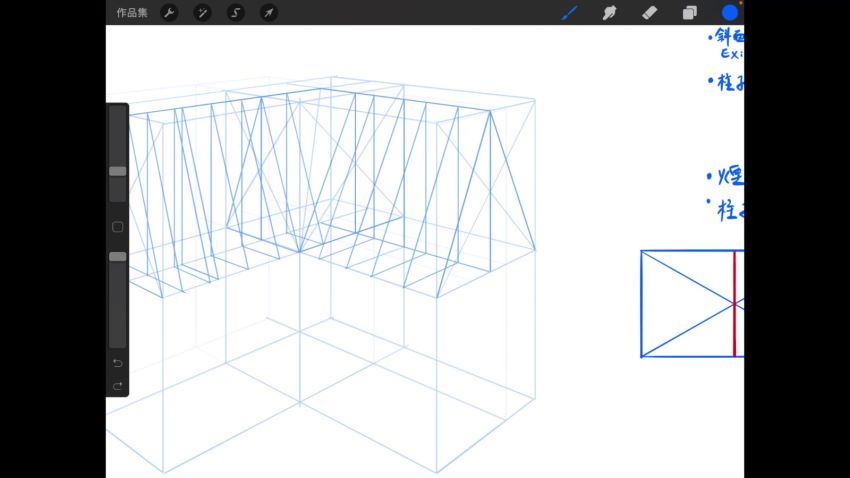Undo the last stroke
Screen dimensions: 850x478
pos(118,363)
